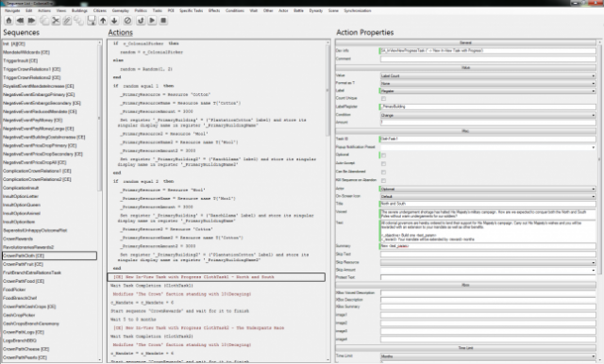Open the Format as T dropdown

coord(488,83)
